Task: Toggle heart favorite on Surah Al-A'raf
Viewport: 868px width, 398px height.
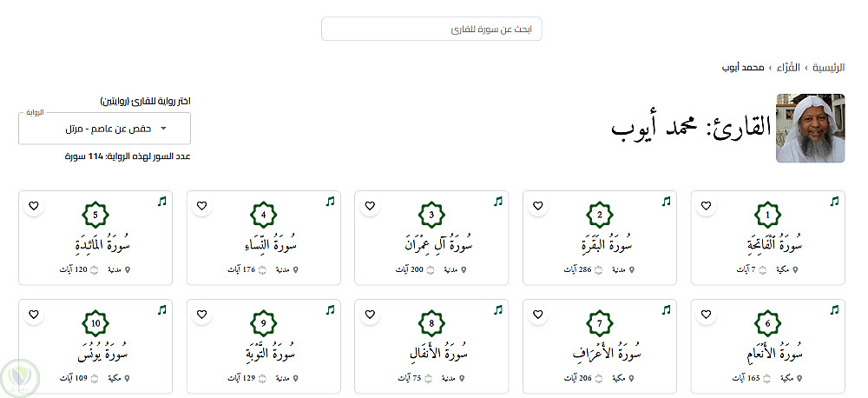Action: [x=537, y=315]
